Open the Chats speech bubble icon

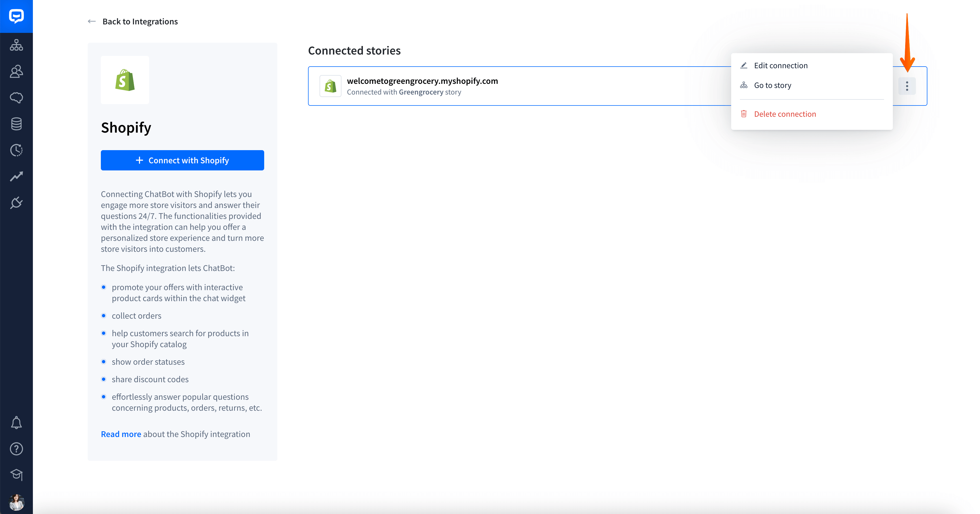[x=16, y=97]
